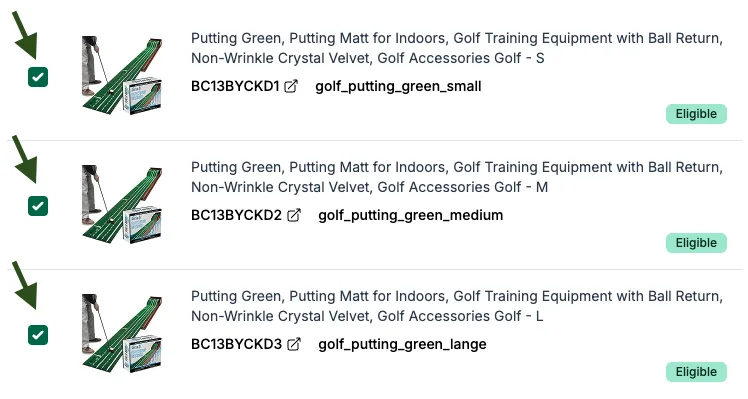The image size is (748, 399).
Task: Uncheck the golf_putting_green_small product checkbox
Action: [38, 77]
